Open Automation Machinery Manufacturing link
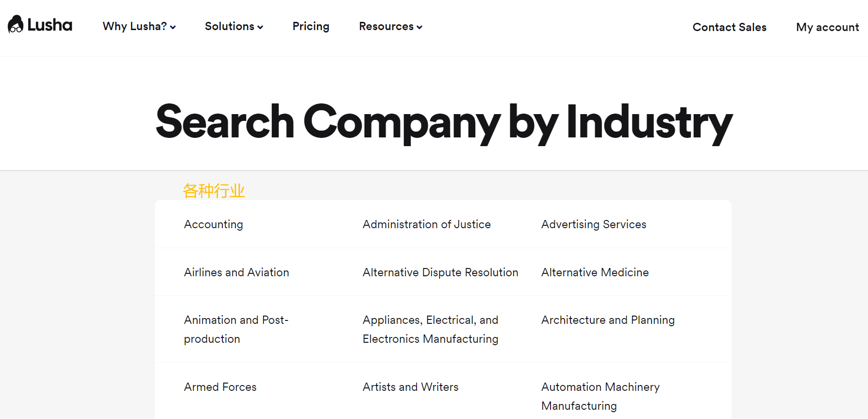Viewport: 868px width, 419px height. 600,396
